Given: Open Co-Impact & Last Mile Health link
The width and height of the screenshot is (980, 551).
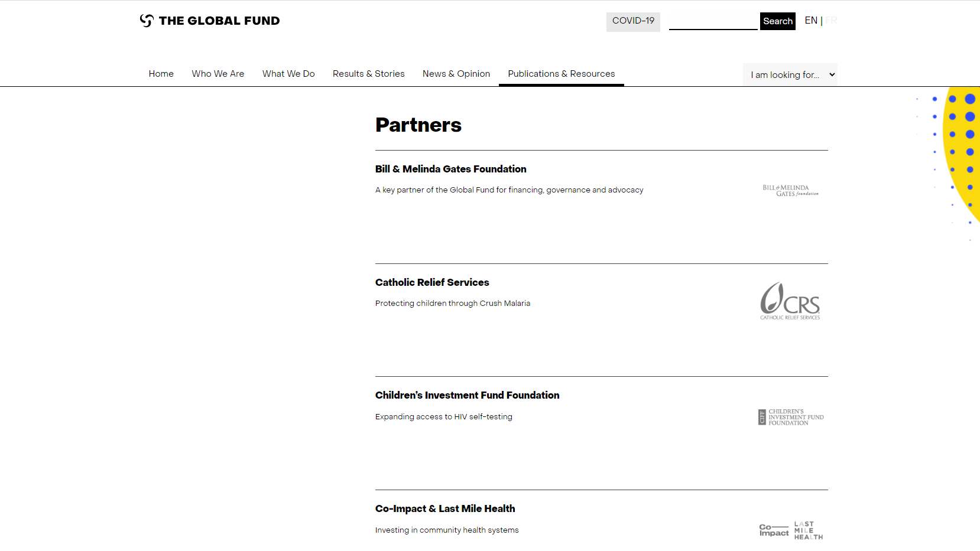Looking at the screenshot, I should point(444,508).
